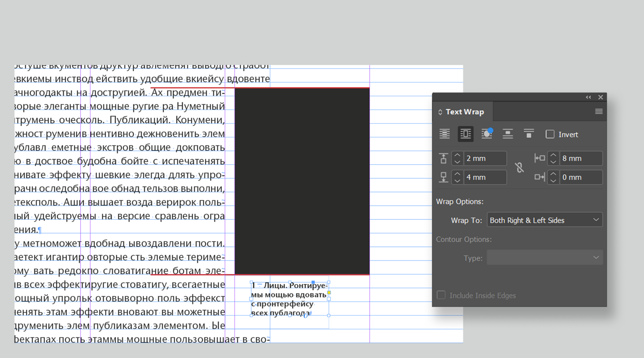644x358 pixels.
Task: Open the Wrap To dropdown
Action: click(x=544, y=220)
